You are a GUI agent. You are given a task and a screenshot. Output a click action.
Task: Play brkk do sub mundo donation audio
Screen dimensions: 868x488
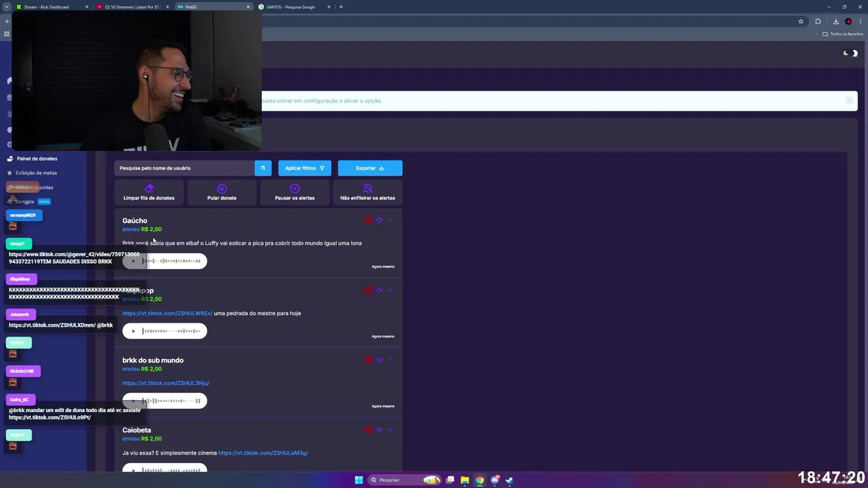134,401
